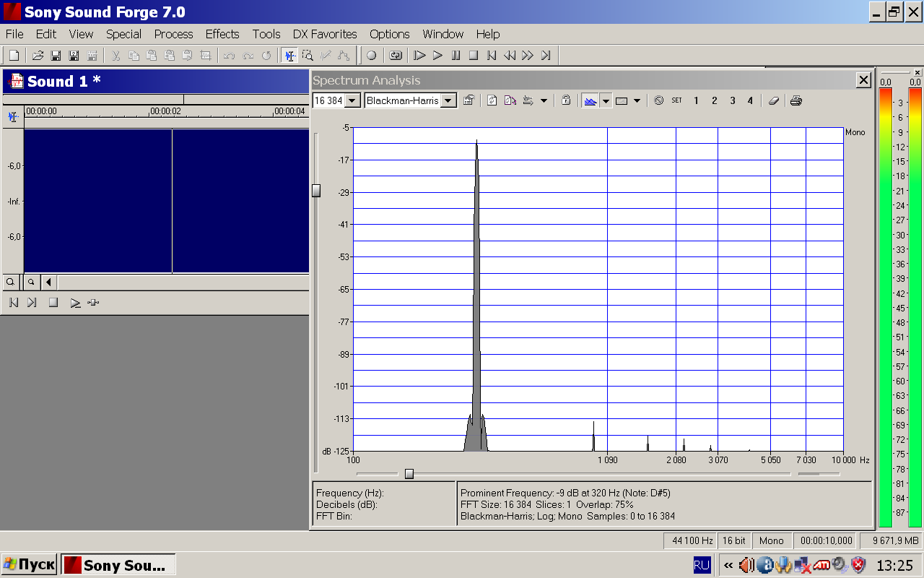This screenshot has height=578, width=924.
Task: Select snapshot 3 in Spectrum Analysis toolbar
Action: click(x=732, y=101)
